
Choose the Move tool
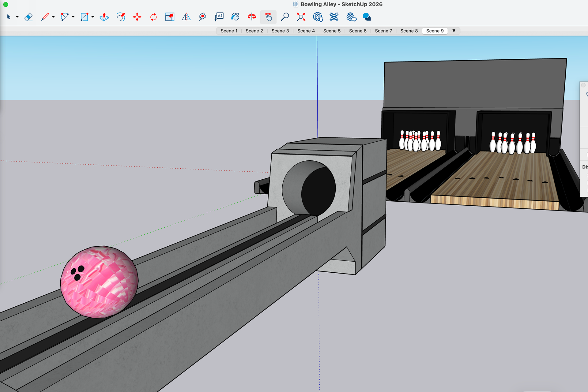[x=137, y=17]
